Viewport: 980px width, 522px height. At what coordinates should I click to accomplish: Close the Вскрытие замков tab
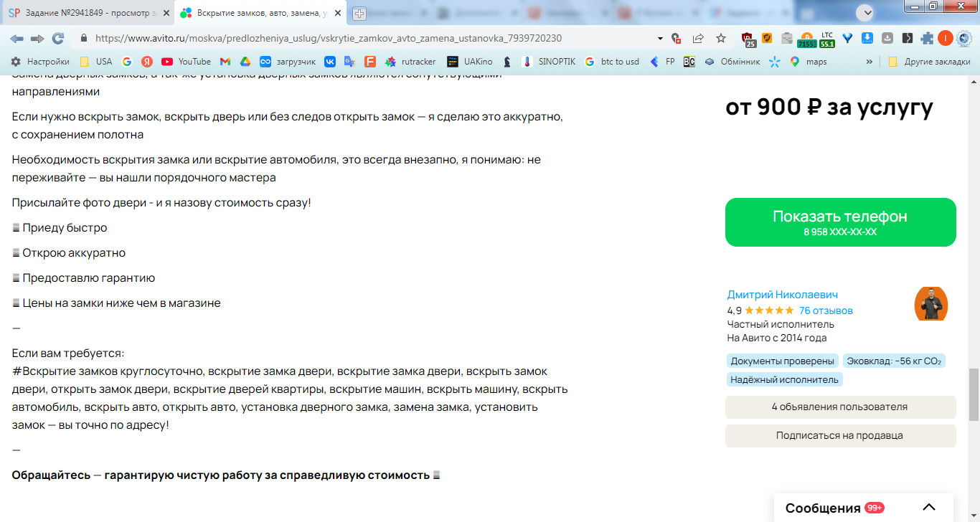click(x=336, y=13)
